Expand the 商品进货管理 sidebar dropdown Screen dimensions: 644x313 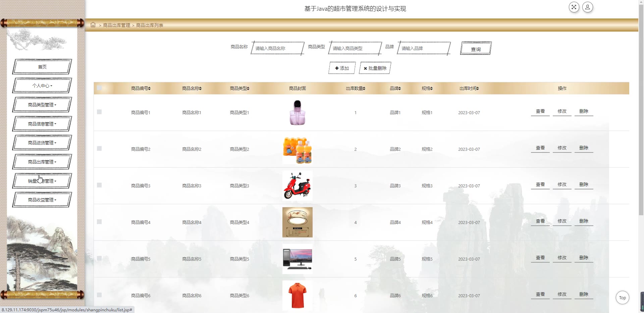coord(42,143)
